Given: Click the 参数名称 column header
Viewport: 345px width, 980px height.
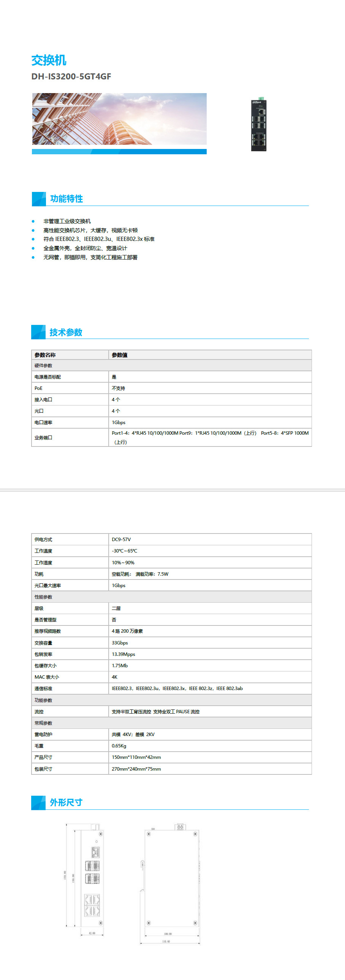Looking at the screenshot, I should tap(45, 355).
